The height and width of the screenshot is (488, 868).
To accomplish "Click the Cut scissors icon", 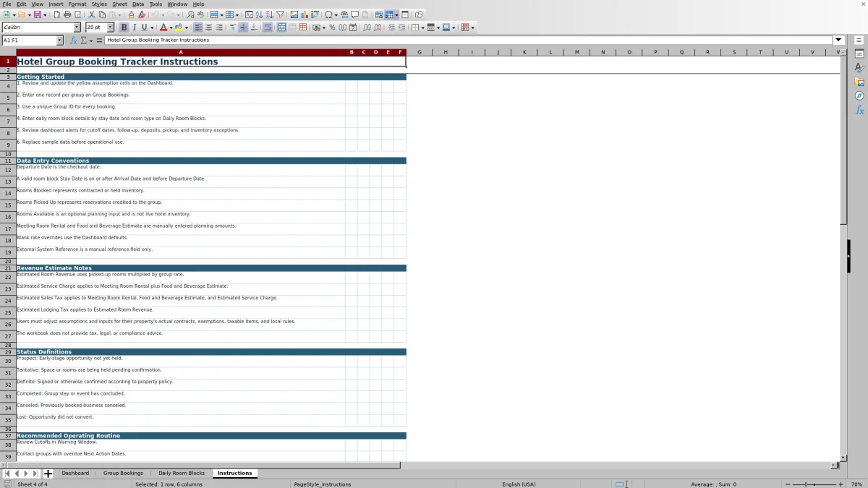I will (x=92, y=14).
